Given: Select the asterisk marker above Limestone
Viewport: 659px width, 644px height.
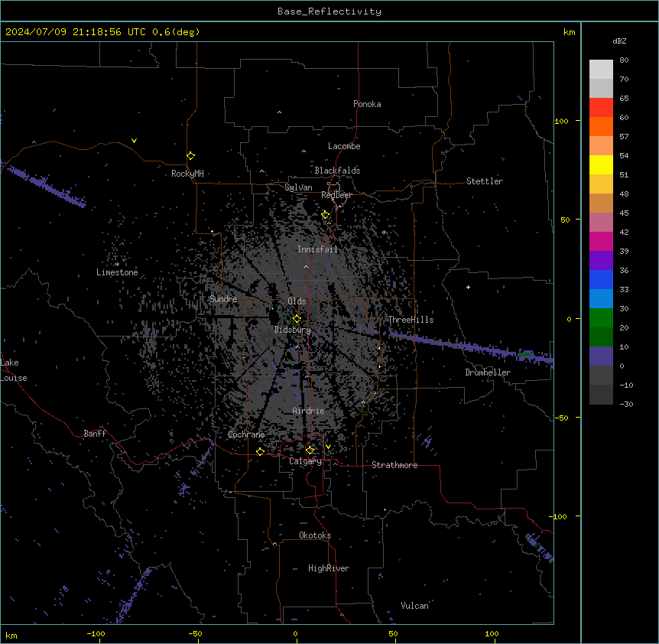Looking at the screenshot, I should pyautogui.click(x=117, y=265).
